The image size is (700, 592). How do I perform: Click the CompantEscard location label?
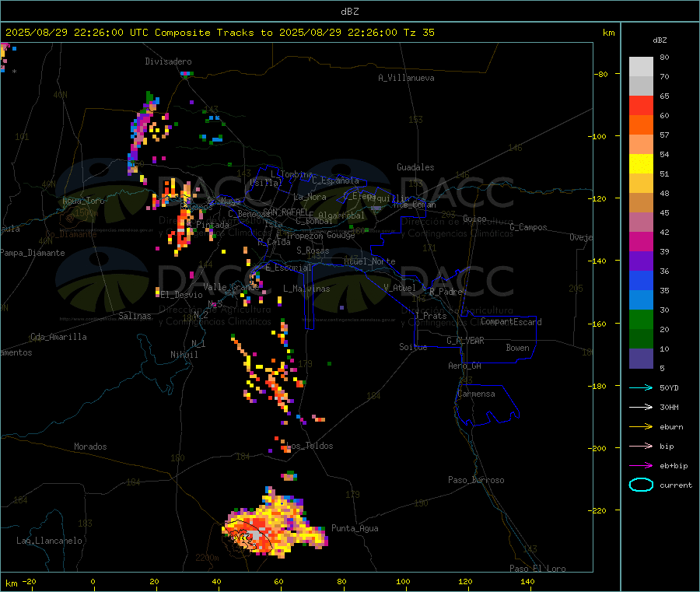point(511,322)
